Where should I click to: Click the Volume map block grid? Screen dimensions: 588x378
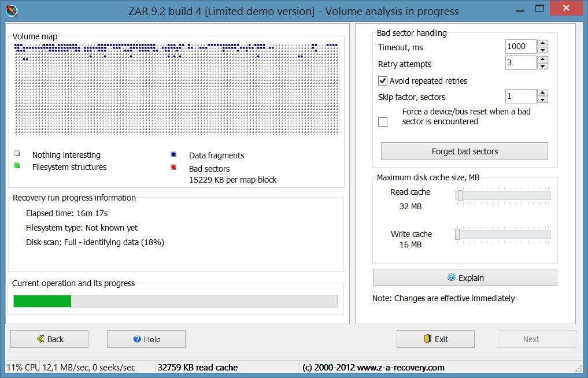click(x=177, y=89)
